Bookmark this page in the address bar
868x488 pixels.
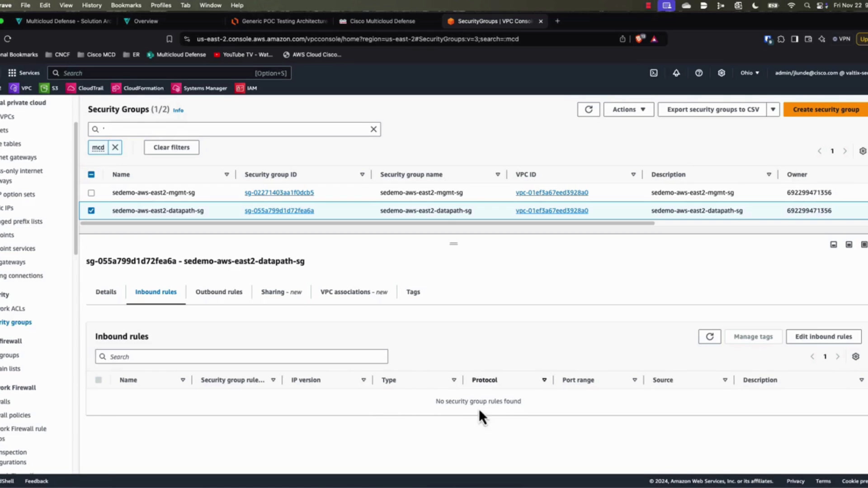pyautogui.click(x=169, y=39)
